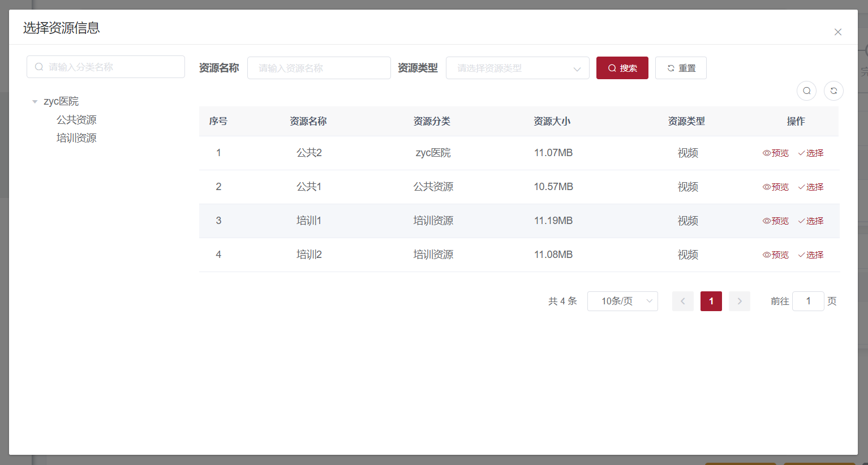Click page number 1 button
Screen dimensions: 868x465
point(711,301)
